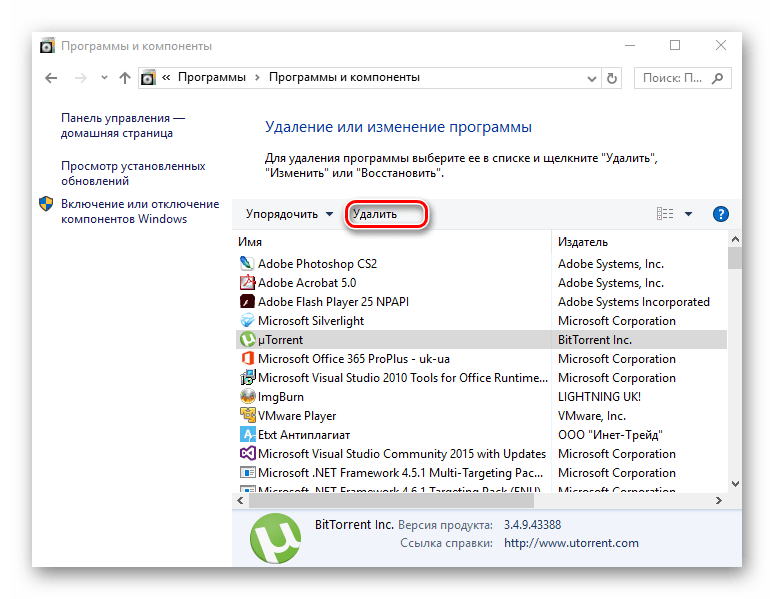
Task: Open the Упорядочить menu
Action: 289,214
